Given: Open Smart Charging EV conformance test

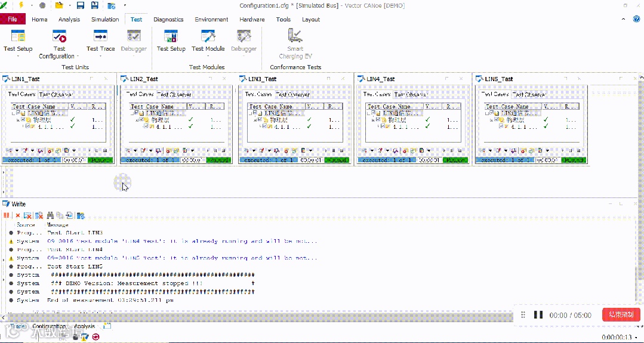Looking at the screenshot, I should [x=295, y=44].
